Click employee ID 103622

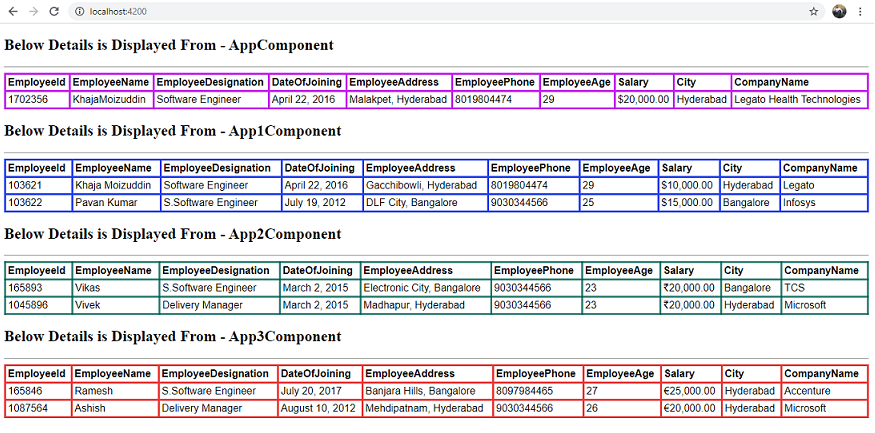[25, 203]
